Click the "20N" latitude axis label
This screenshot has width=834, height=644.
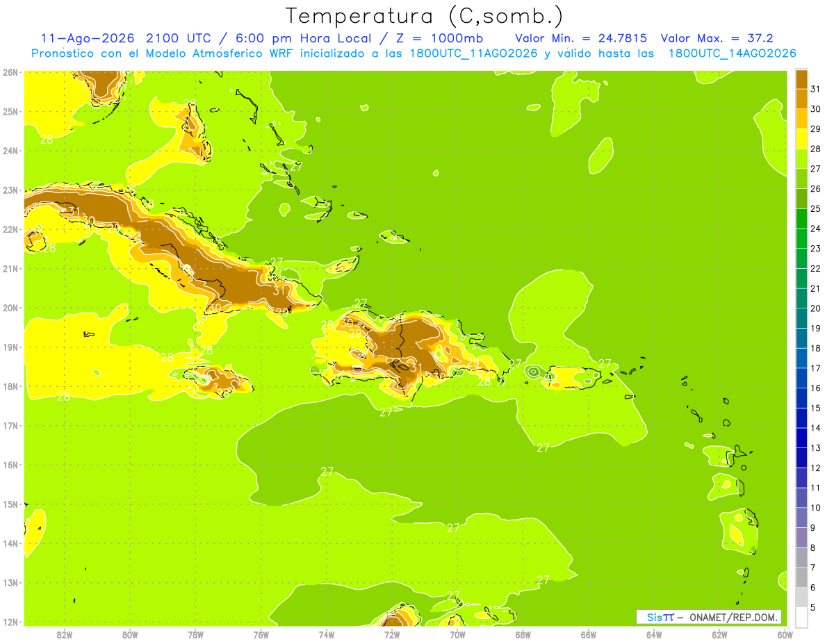pyautogui.click(x=10, y=308)
